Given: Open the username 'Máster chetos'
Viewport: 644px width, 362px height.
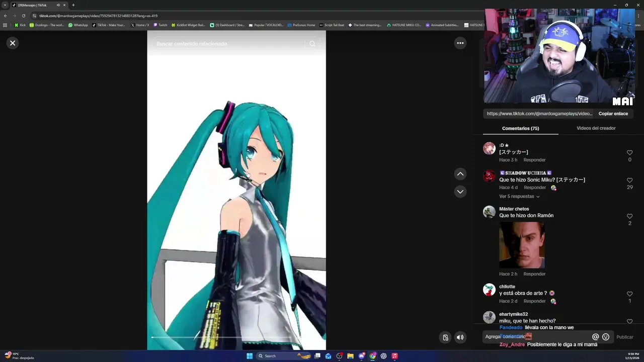Looking at the screenshot, I should (514, 209).
